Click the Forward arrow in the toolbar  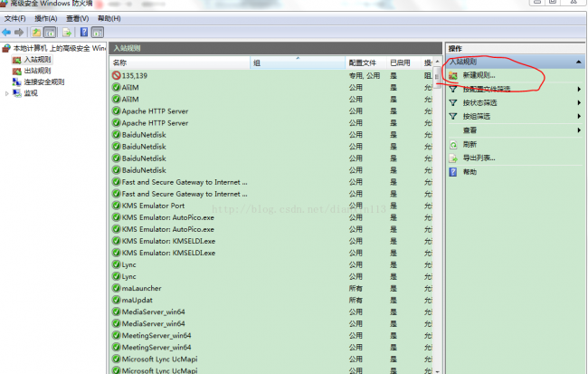(x=19, y=33)
